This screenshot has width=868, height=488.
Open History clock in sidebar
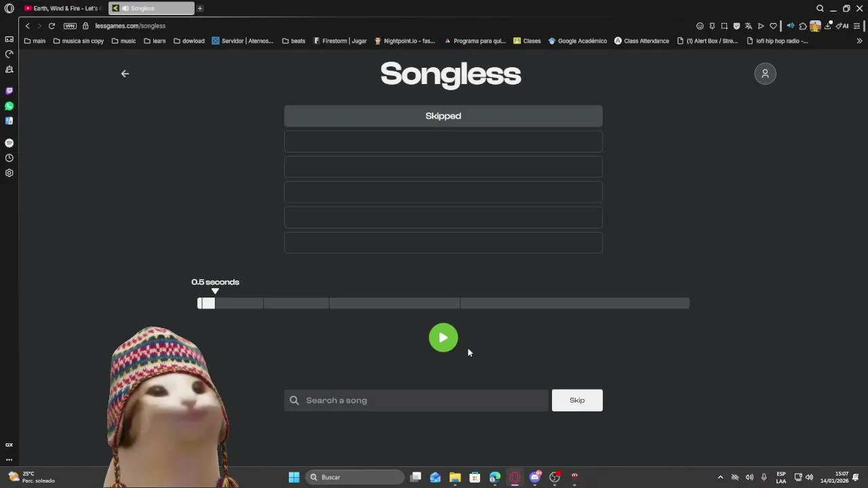click(x=9, y=158)
